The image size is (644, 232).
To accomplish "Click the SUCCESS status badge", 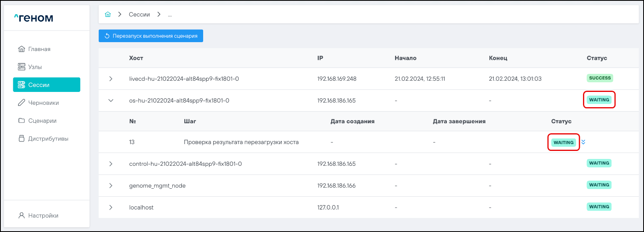I will coord(599,78).
